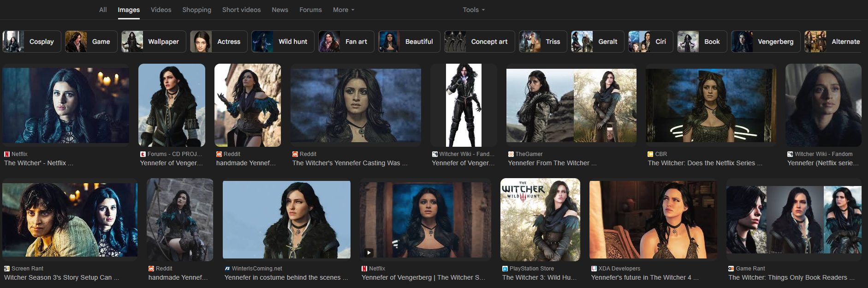868x288 pixels.
Task: Open 'The Witcher: Does the Netflix Series' link
Action: pos(705,163)
